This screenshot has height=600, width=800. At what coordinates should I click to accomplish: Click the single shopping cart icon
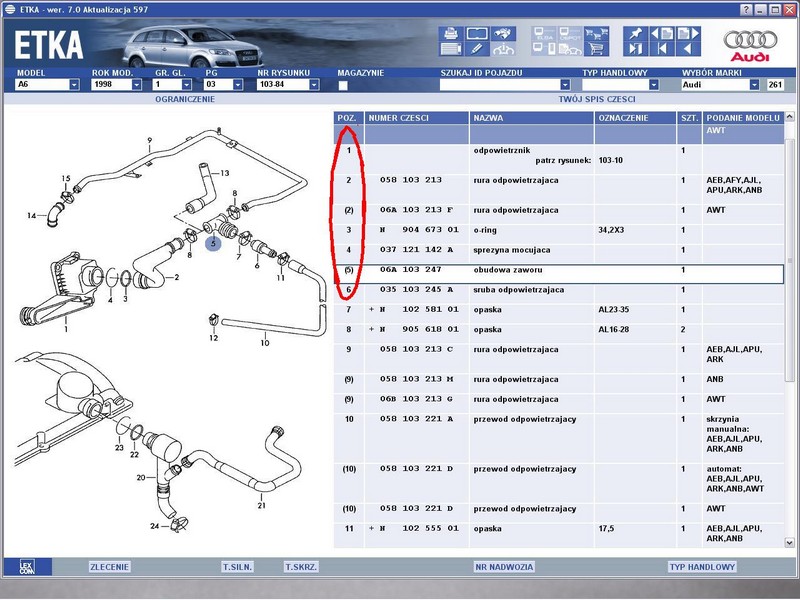596,49
